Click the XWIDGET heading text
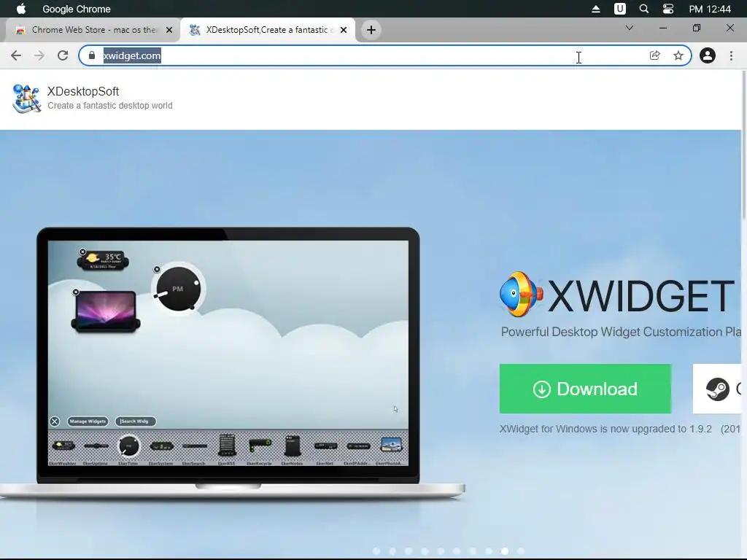Screen dimensions: 747x560 (x=642, y=296)
